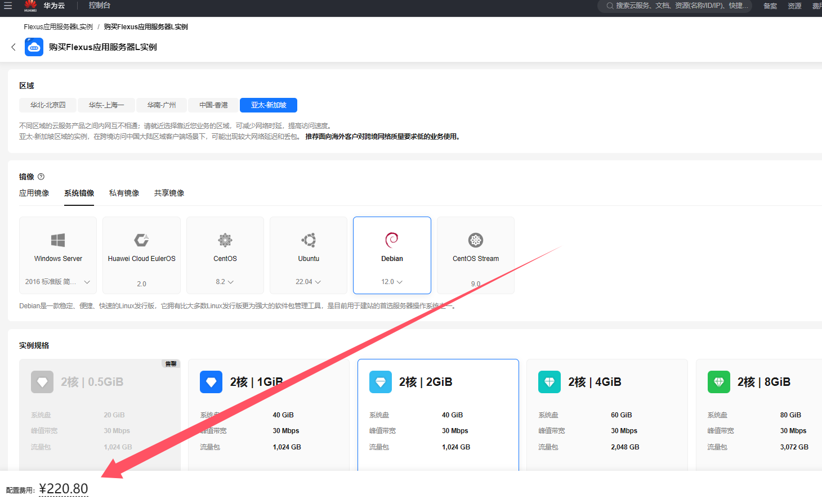
Task: Click the 2核 | 2GiB diamond icon
Action: point(381,382)
